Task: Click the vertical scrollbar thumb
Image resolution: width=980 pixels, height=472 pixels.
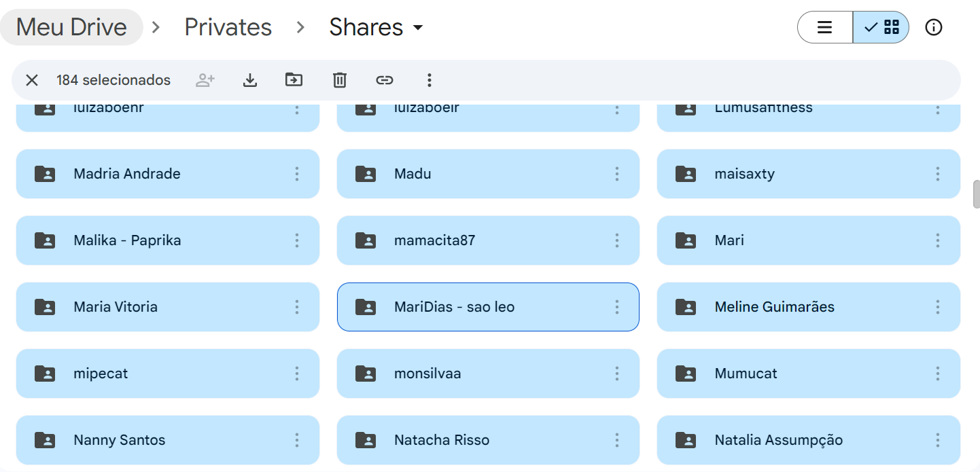Action: (977, 194)
